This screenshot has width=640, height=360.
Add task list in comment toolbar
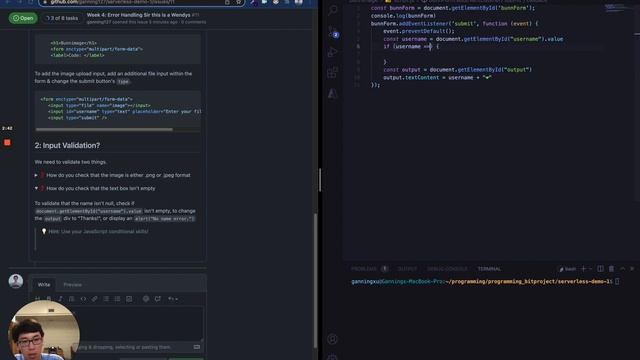point(129,299)
